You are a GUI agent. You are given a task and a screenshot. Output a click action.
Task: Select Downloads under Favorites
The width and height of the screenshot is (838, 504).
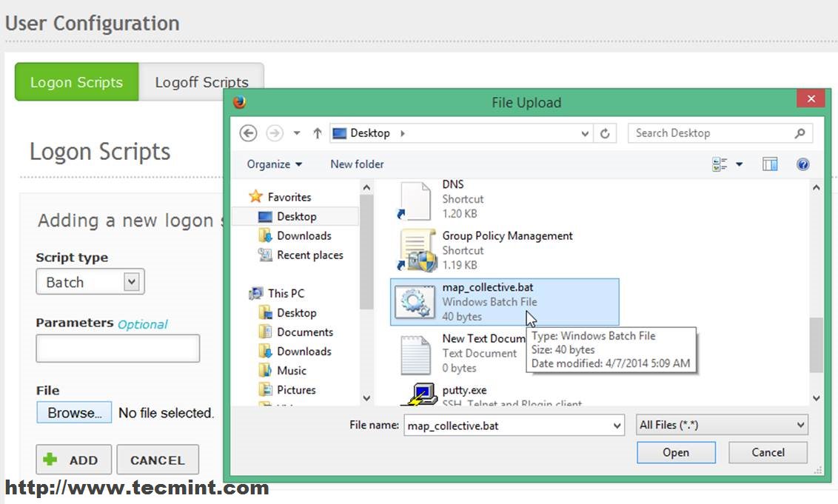(295, 235)
